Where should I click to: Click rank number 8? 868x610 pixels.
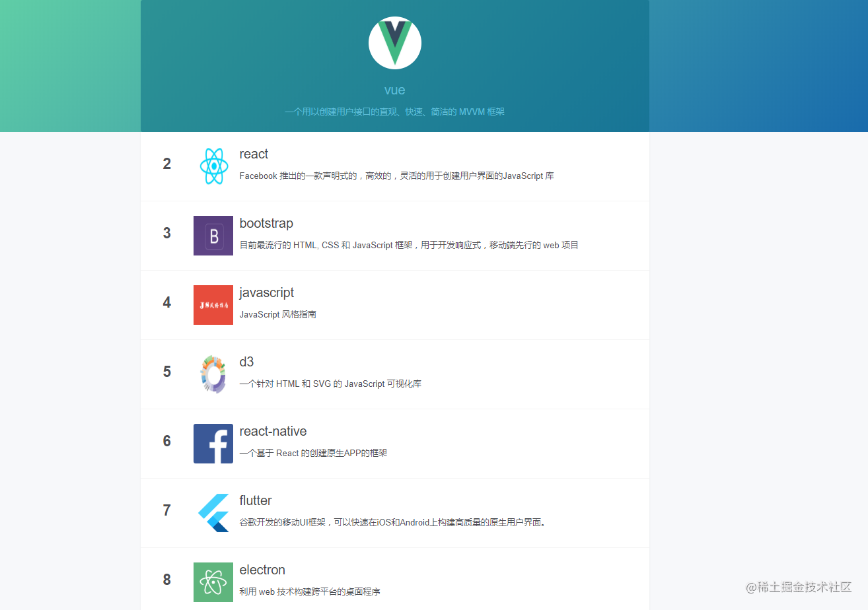click(167, 580)
